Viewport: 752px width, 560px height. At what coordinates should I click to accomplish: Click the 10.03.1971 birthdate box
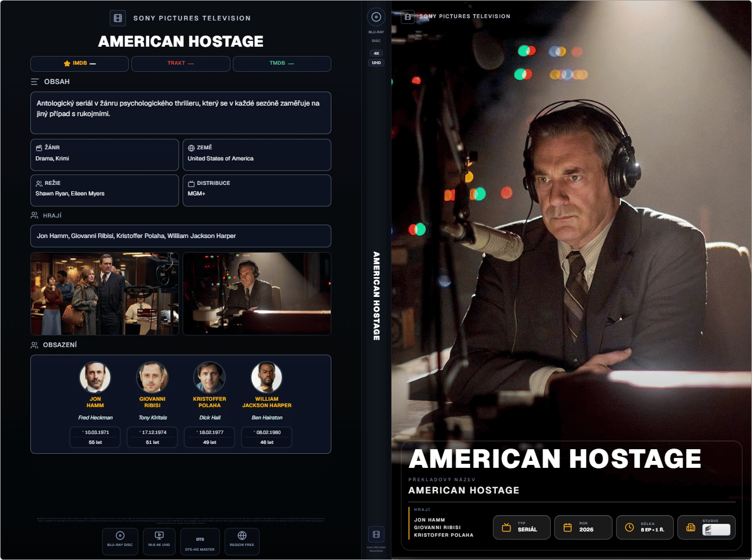click(95, 437)
